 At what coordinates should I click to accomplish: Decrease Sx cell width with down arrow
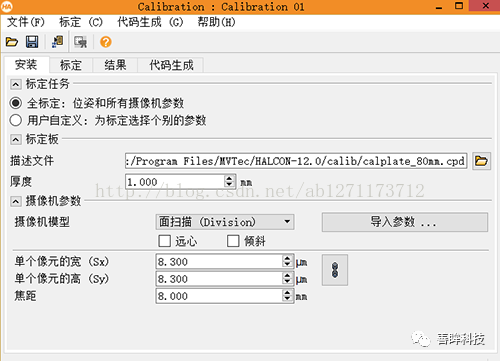pyautogui.click(x=287, y=264)
